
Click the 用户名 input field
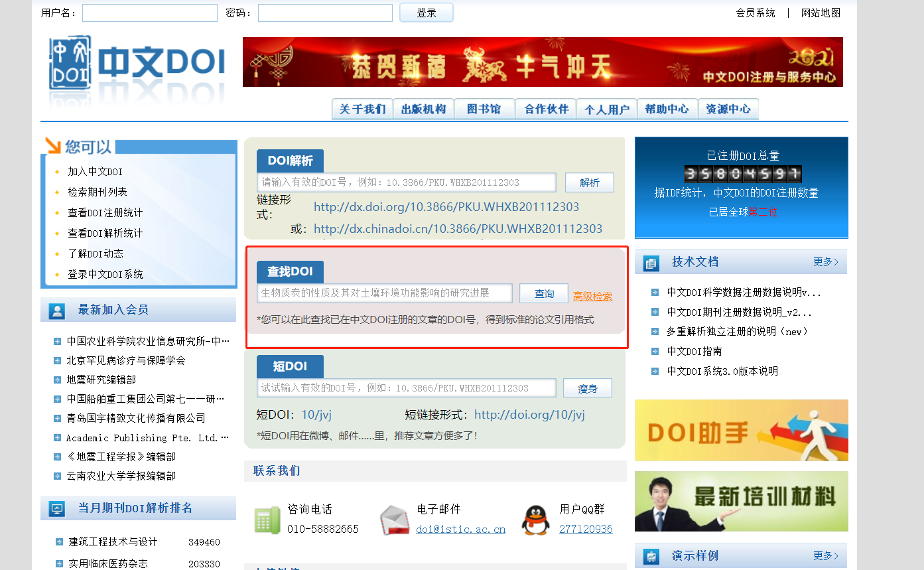click(149, 13)
